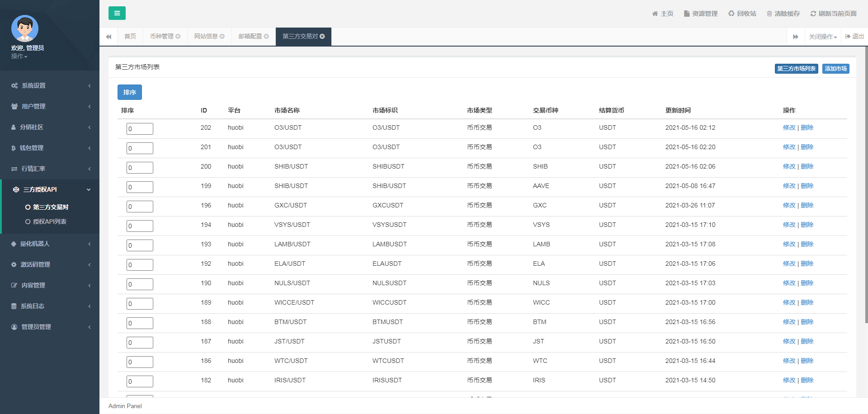Click 删除 for market ID 201
The height and width of the screenshot is (414, 868).
pyautogui.click(x=807, y=147)
